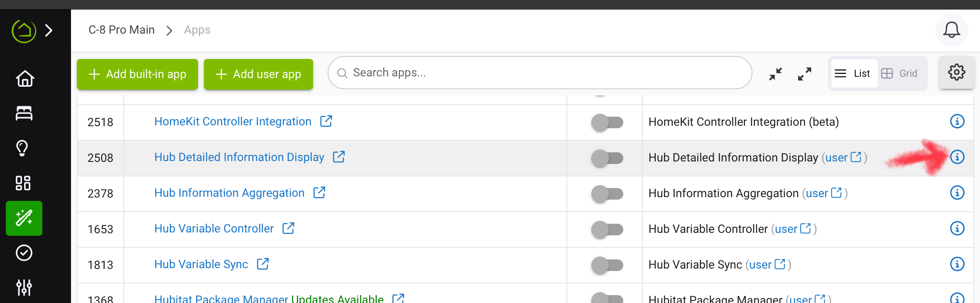Viewport: 980px width, 303px height.
Task: Open the Dashboards sidebar icon
Action: click(x=23, y=183)
